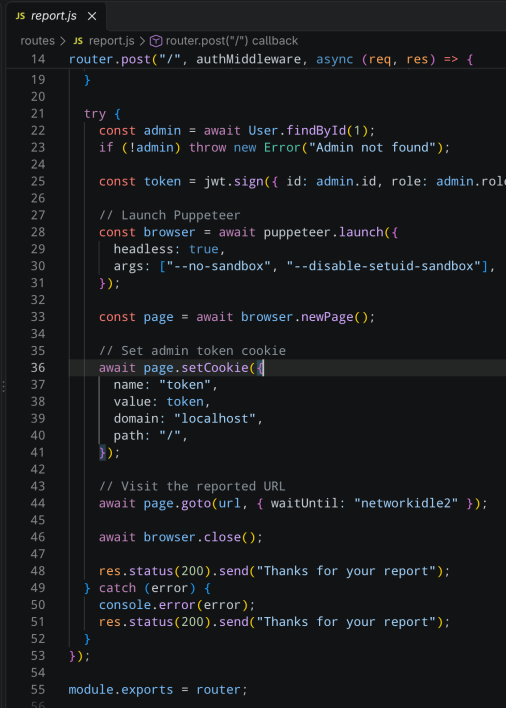Click line number 55 in the gutter
This screenshot has width=506, height=708.
38,690
